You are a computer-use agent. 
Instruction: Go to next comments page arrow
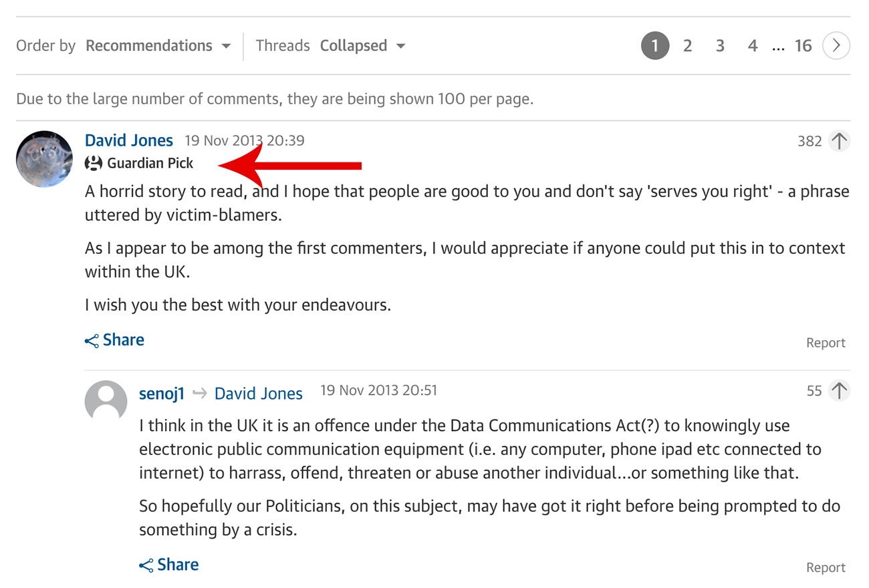[x=836, y=46]
